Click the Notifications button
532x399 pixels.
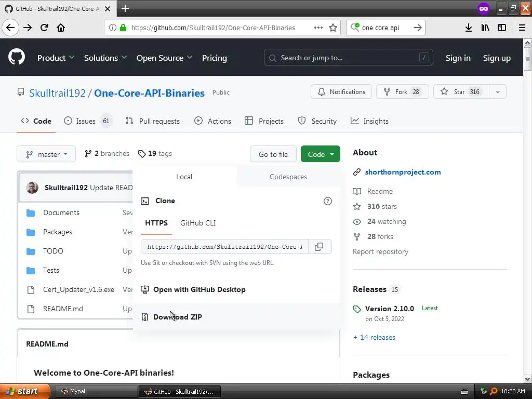[341, 92]
